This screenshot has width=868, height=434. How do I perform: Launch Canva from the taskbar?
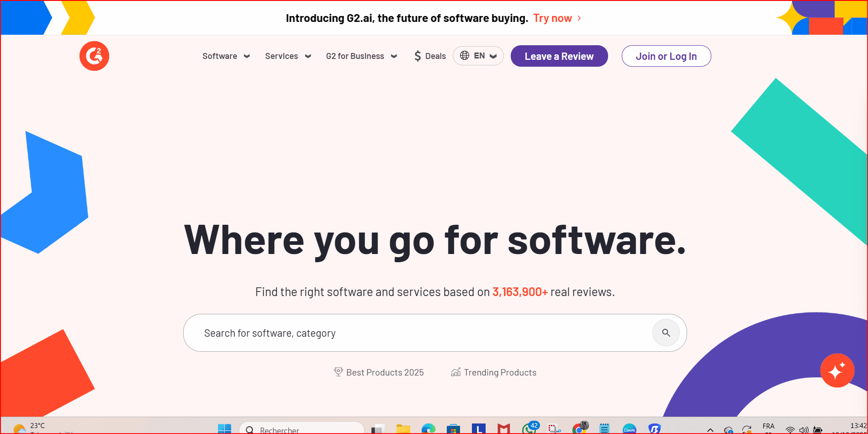coord(629,429)
